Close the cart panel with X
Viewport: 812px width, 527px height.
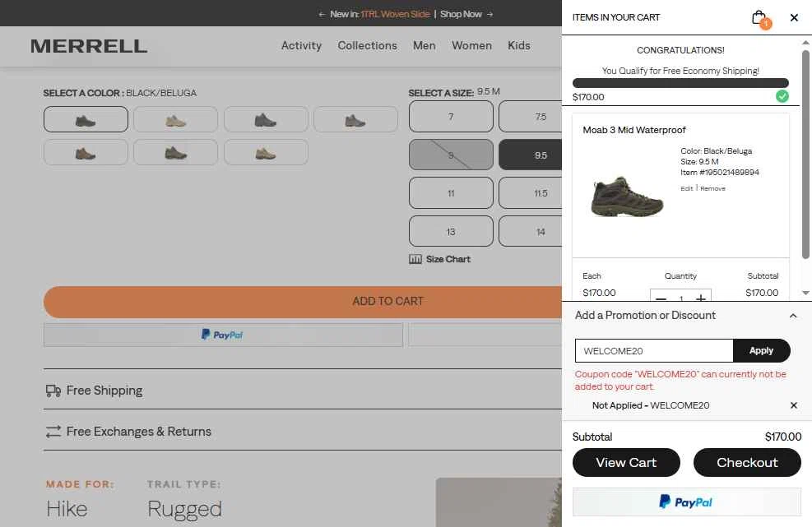tap(794, 17)
